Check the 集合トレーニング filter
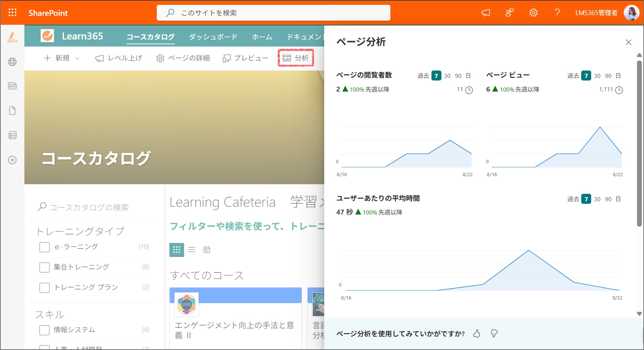 pos(44,267)
